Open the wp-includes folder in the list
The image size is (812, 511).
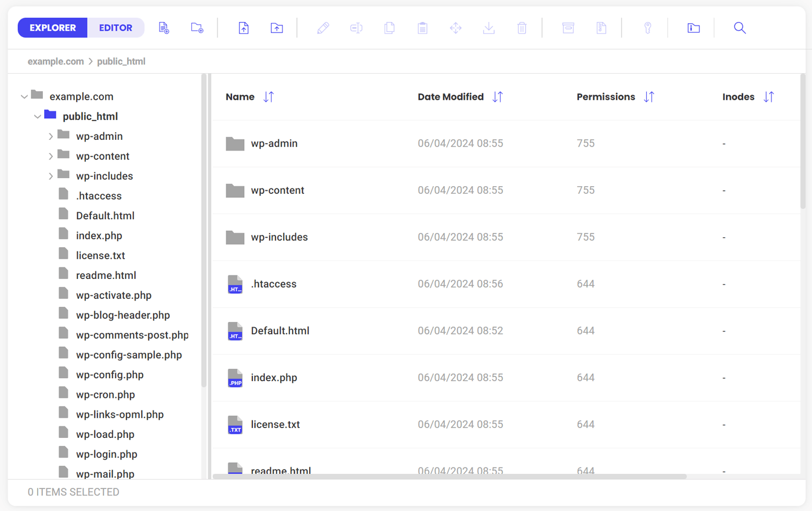[x=280, y=237]
